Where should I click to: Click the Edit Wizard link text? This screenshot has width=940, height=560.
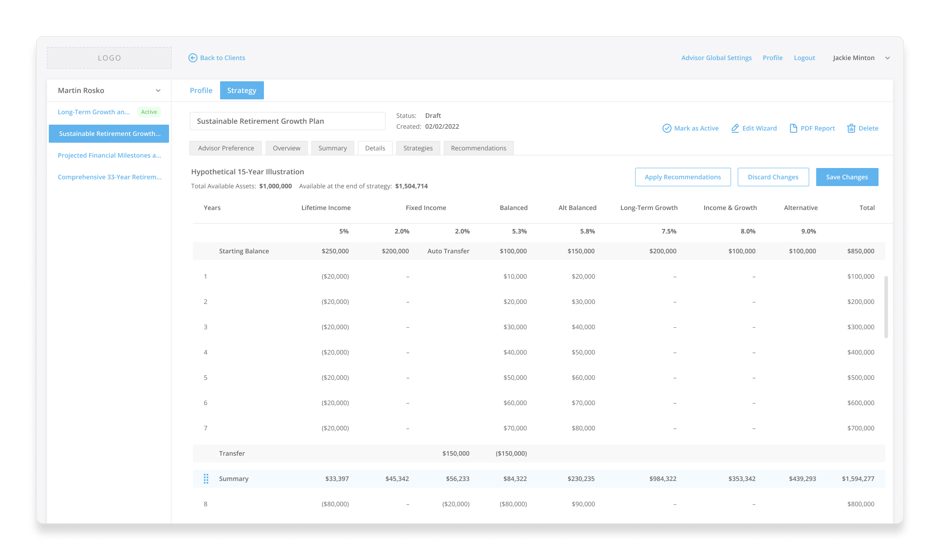tap(760, 128)
